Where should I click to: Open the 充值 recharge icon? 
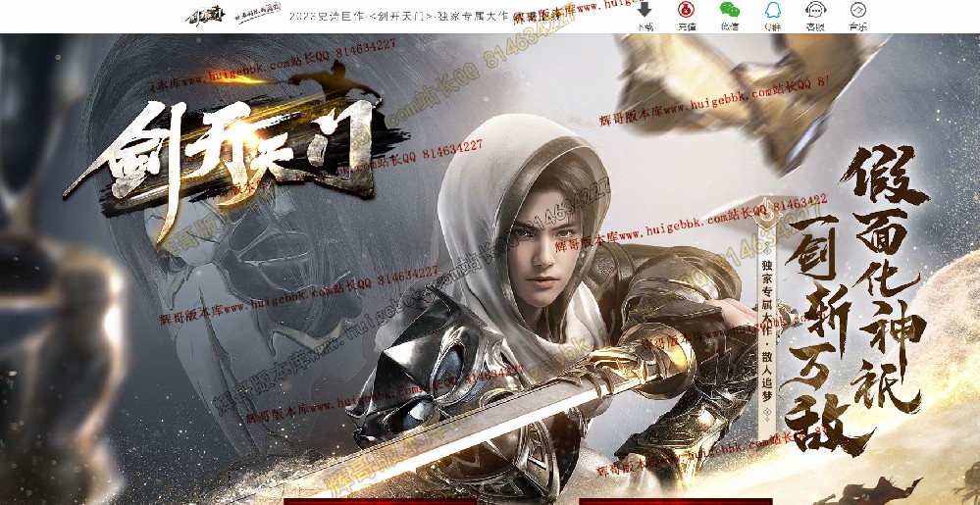(x=687, y=10)
